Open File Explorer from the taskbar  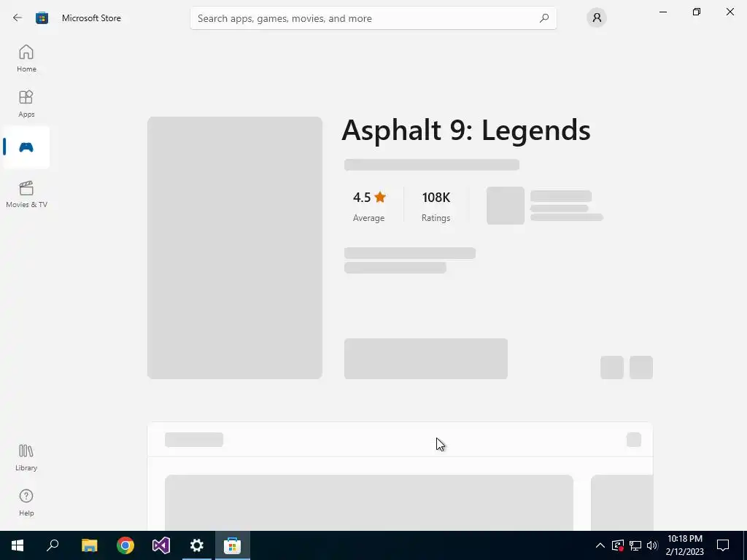point(89,545)
